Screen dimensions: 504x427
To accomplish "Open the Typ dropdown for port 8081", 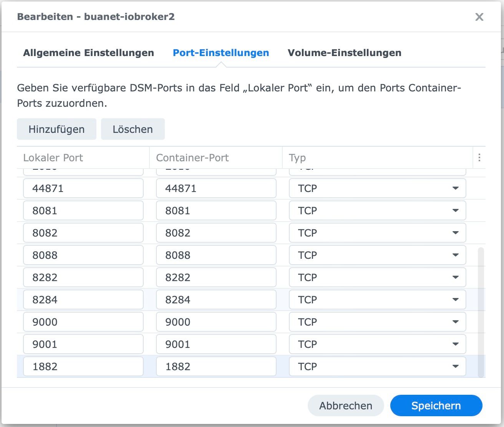I will pos(455,211).
